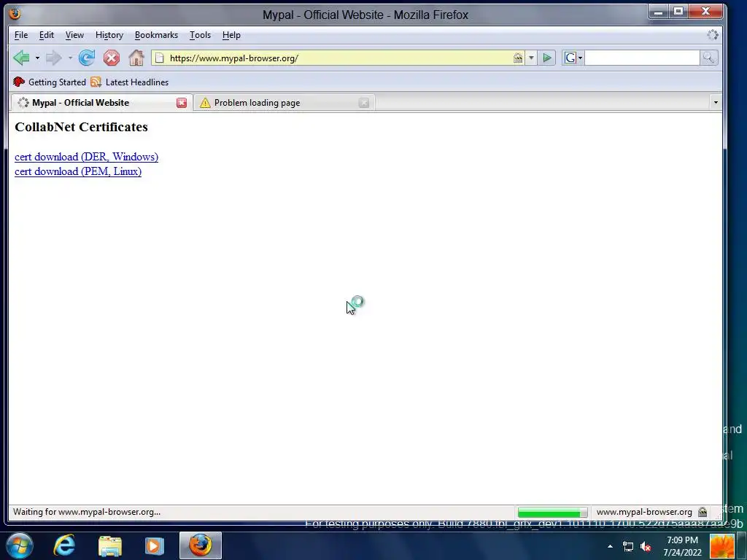Click the status bar www.mypal-browser.org domain
The width and height of the screenshot is (747, 560).
[x=644, y=512]
